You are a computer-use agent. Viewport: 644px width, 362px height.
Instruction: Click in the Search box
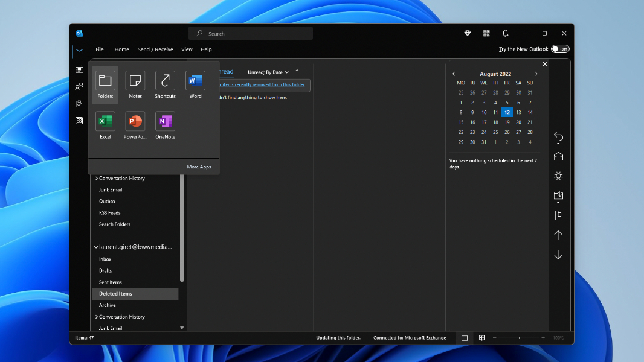251,34
